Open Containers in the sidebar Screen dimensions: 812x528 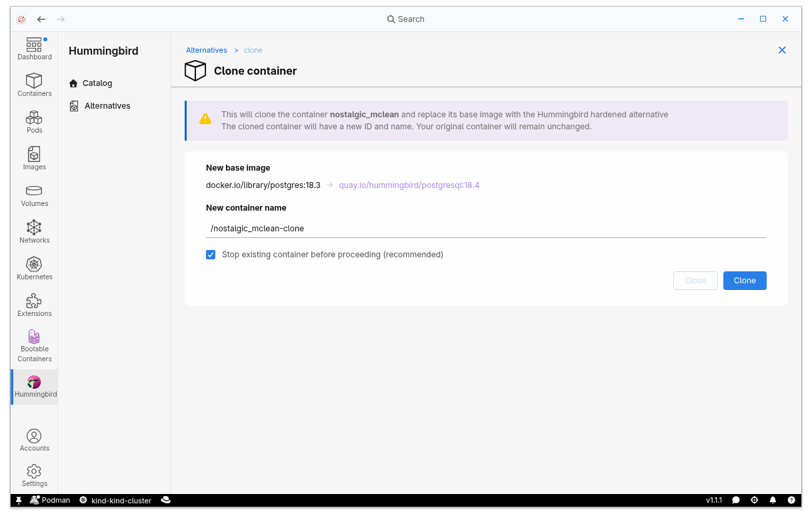tap(34, 85)
